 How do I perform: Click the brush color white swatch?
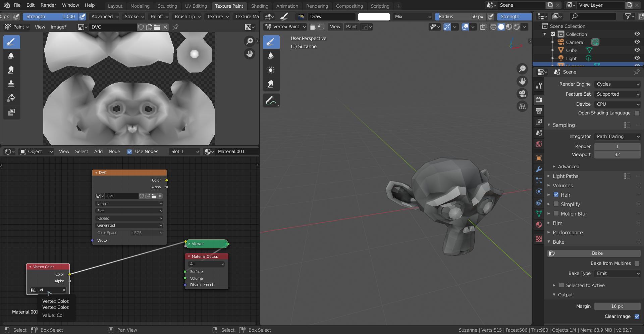point(374,17)
